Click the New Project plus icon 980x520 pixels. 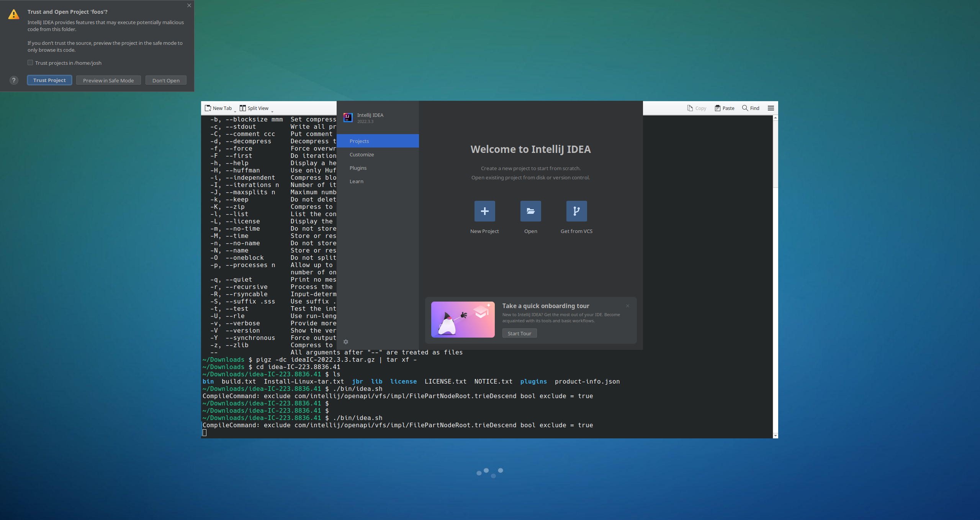pos(484,211)
